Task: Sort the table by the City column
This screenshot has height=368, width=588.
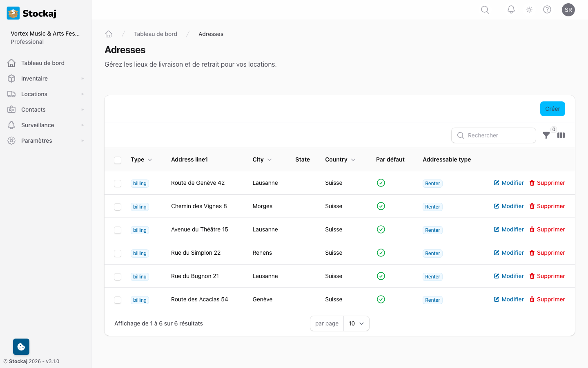Action: tap(262, 159)
